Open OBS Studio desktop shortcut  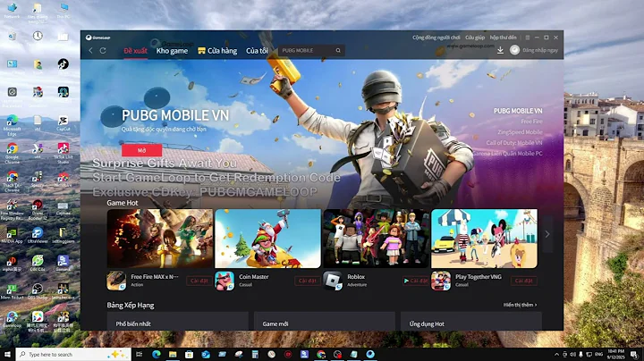coord(38,291)
